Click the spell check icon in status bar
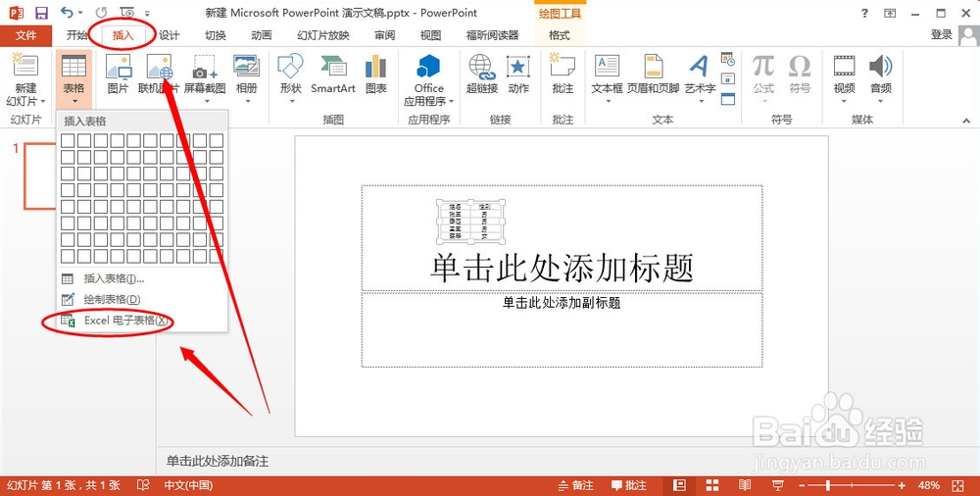The width and height of the screenshot is (980, 496). pos(143,485)
